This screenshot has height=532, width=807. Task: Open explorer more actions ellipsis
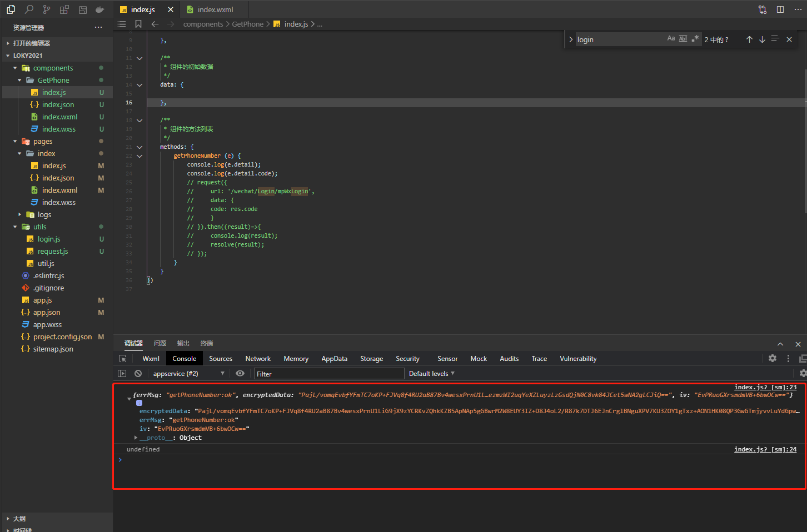98,27
